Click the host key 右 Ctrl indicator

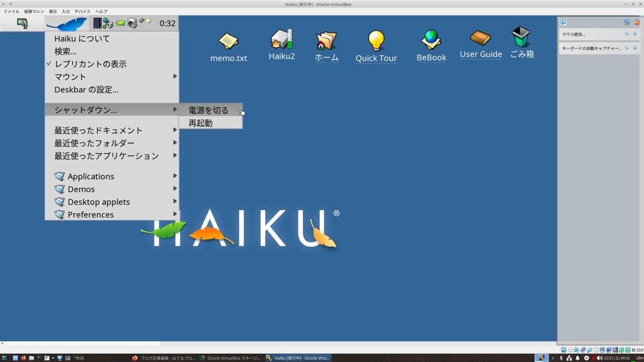(x=637, y=350)
